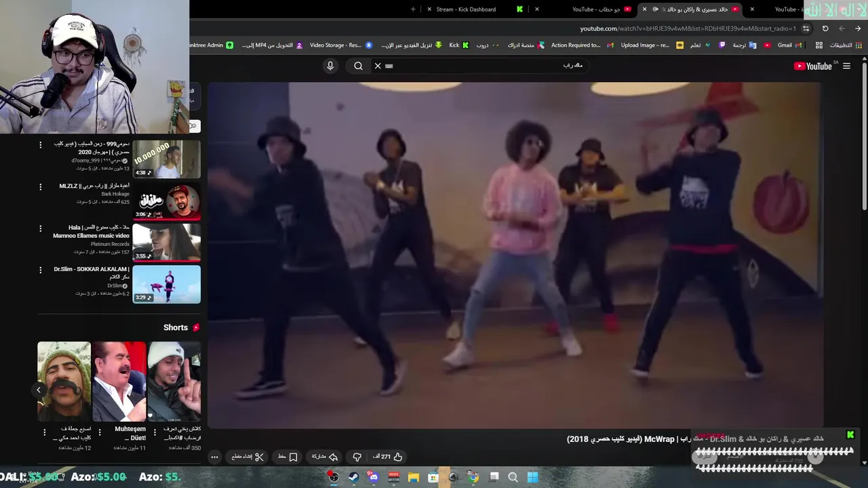
Task: Open Microsoft Store on the taskbar
Action: pos(433,477)
